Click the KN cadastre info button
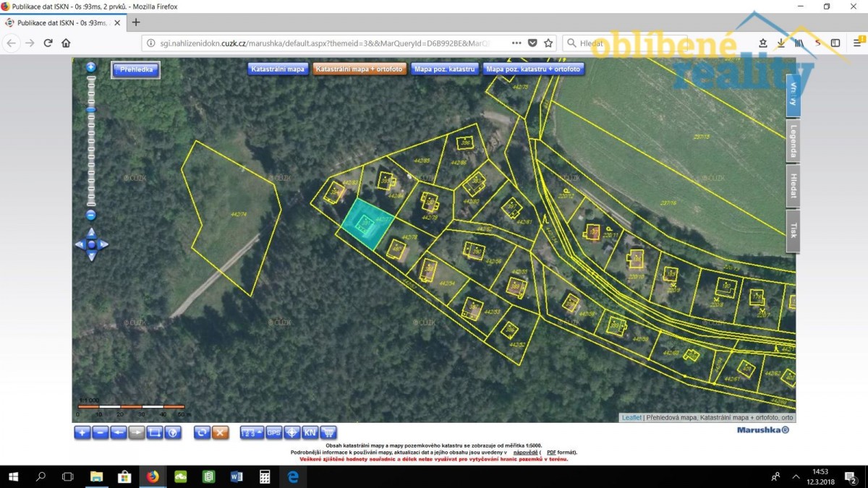The image size is (868, 488). point(310,432)
